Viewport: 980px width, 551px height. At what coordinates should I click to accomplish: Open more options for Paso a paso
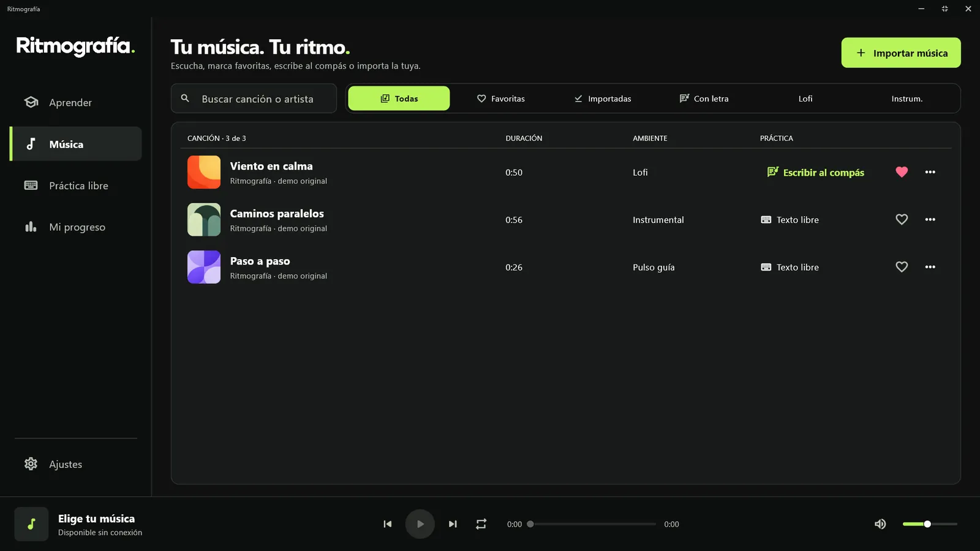(x=930, y=267)
